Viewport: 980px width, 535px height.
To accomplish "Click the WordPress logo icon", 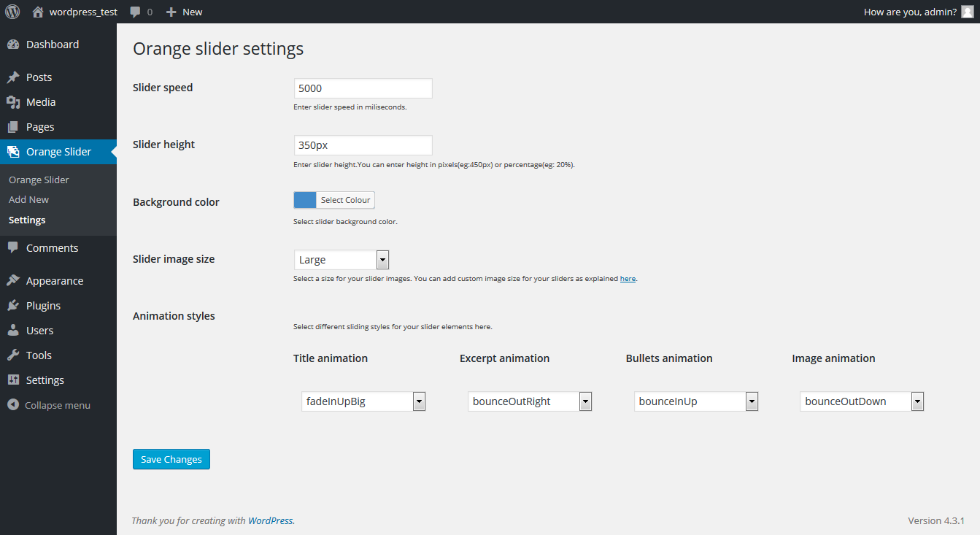I will [x=12, y=12].
